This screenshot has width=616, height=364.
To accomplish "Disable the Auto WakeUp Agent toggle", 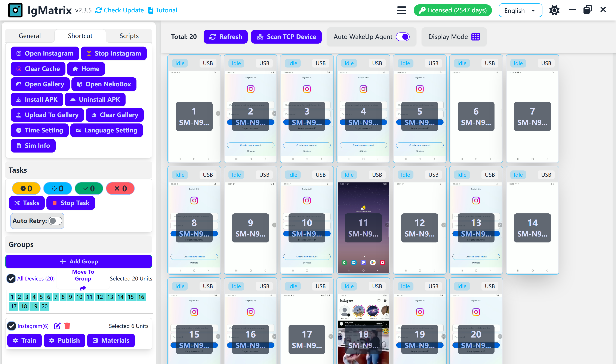I will pos(403,37).
